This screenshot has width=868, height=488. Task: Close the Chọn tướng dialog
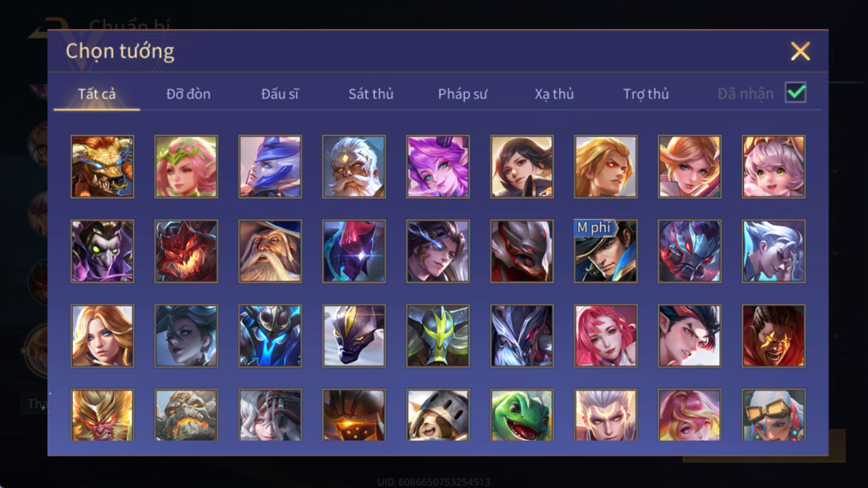point(800,51)
